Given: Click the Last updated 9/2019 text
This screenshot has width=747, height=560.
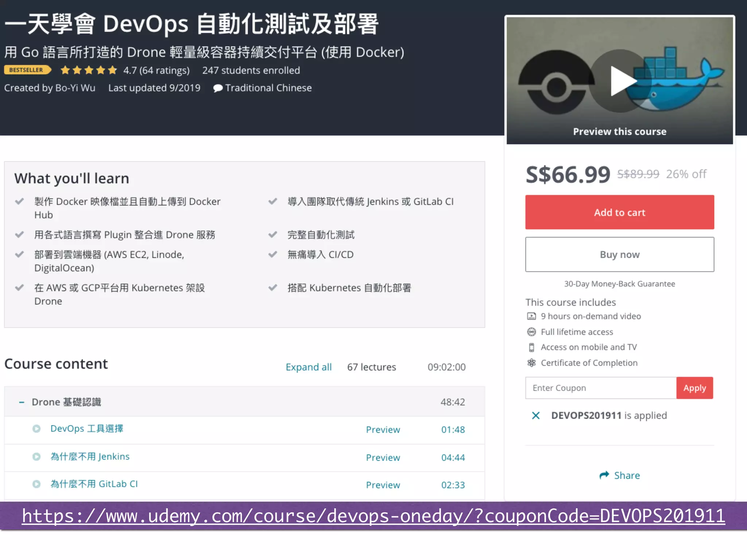Looking at the screenshot, I should (154, 88).
